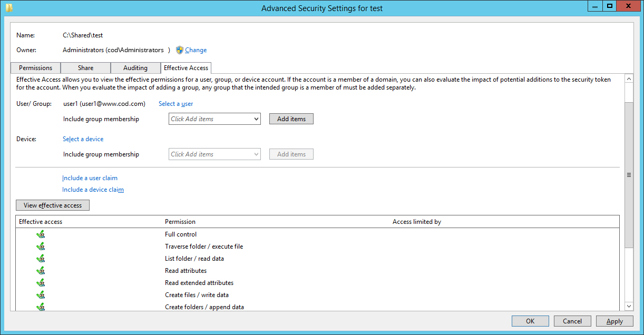
Task: Click the shield icon beside Change
Action: 180,50
